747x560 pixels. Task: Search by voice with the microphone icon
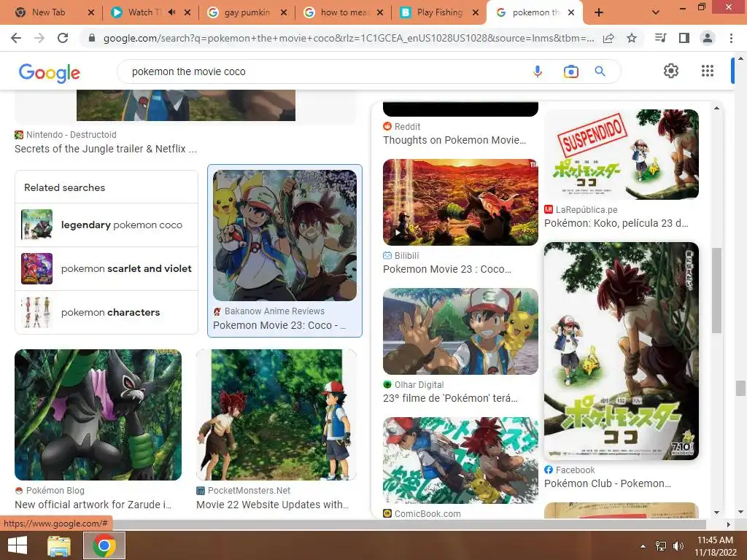tap(538, 71)
